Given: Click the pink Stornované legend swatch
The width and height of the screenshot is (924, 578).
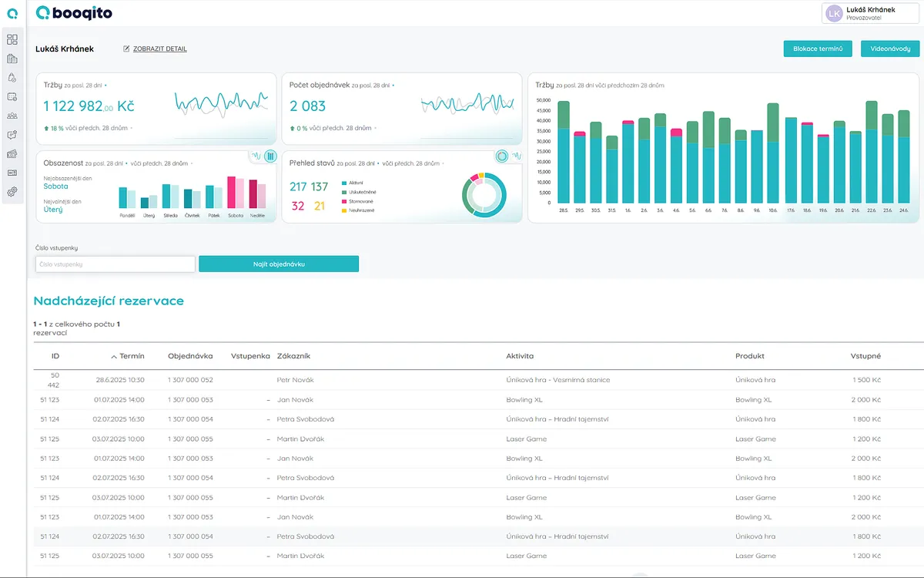Looking at the screenshot, I should click(x=344, y=201).
